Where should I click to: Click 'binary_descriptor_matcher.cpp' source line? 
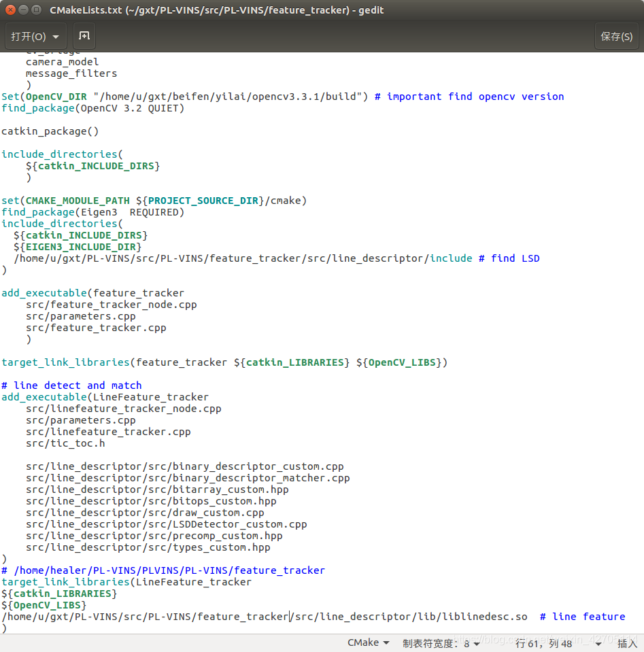[x=188, y=478]
